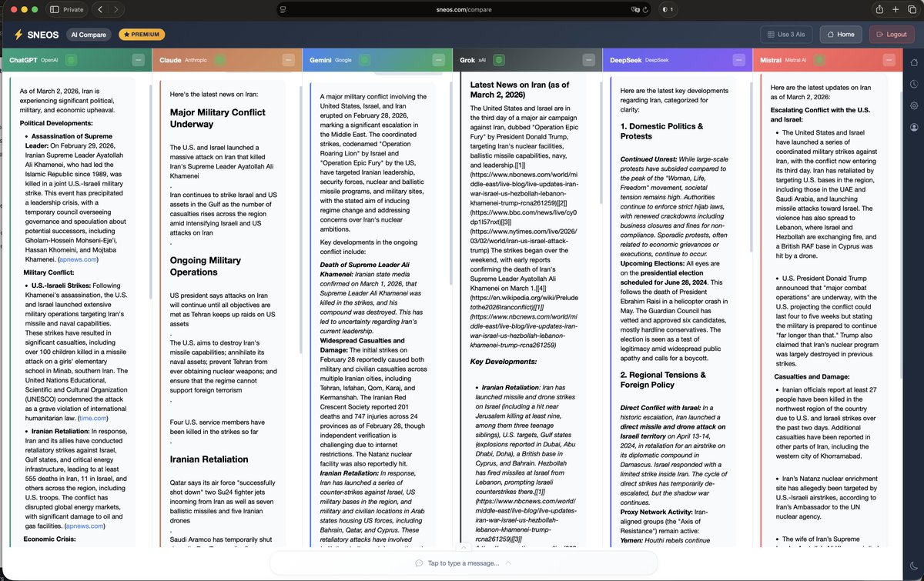924x581 pixels.
Task: Click the browser sidebar toggle icon
Action: [53, 9]
